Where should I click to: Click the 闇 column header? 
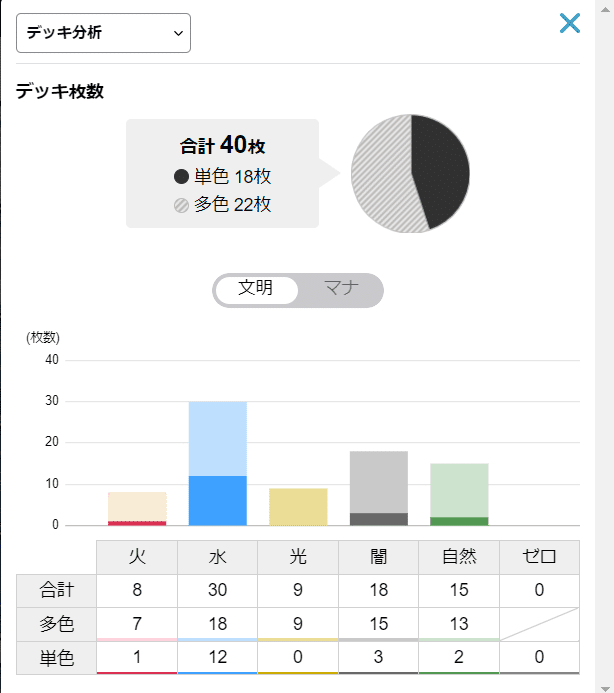click(379, 557)
